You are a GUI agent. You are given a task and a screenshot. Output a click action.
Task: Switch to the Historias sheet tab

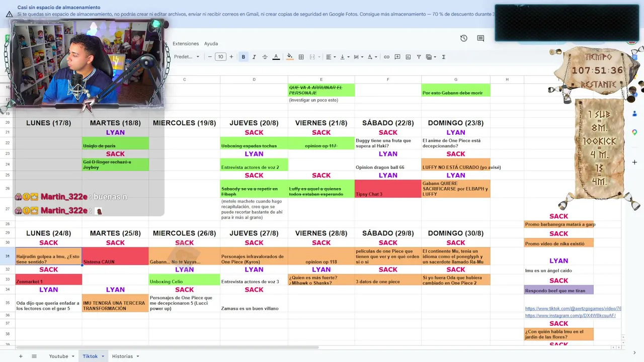122,356
